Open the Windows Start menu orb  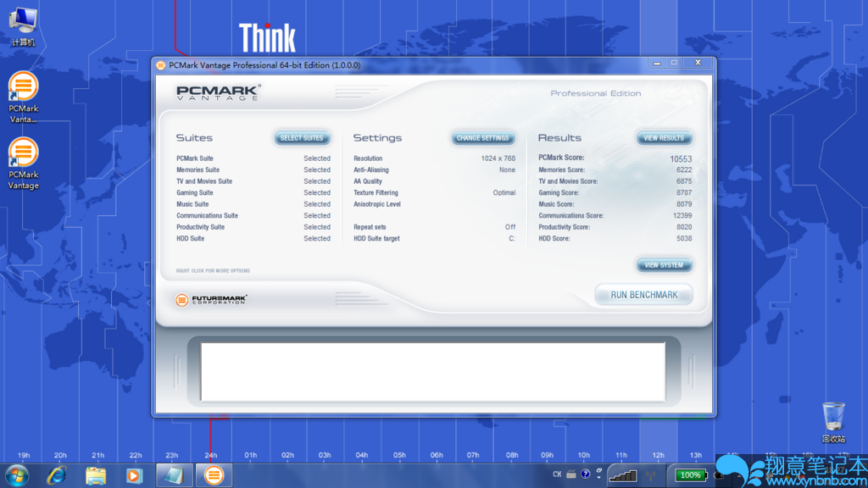point(17,475)
